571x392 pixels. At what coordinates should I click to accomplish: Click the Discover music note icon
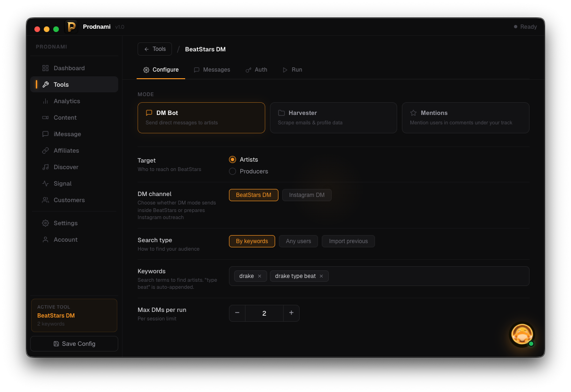(45, 167)
